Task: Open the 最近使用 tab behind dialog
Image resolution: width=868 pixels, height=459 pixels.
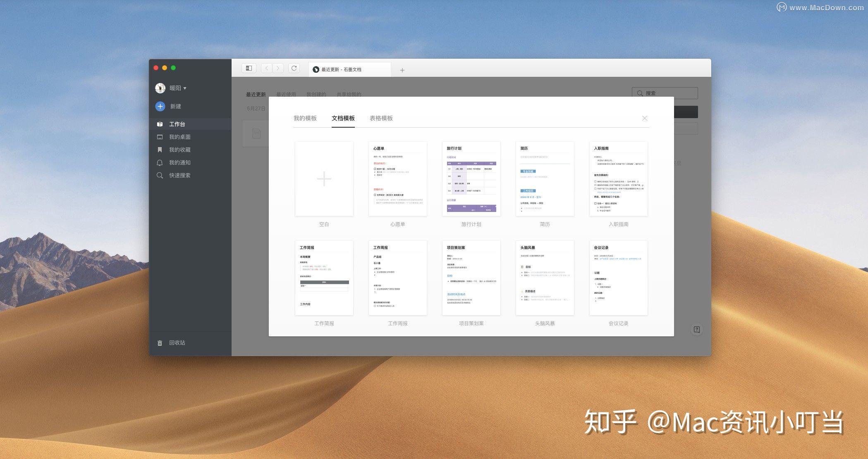Action: point(286,95)
